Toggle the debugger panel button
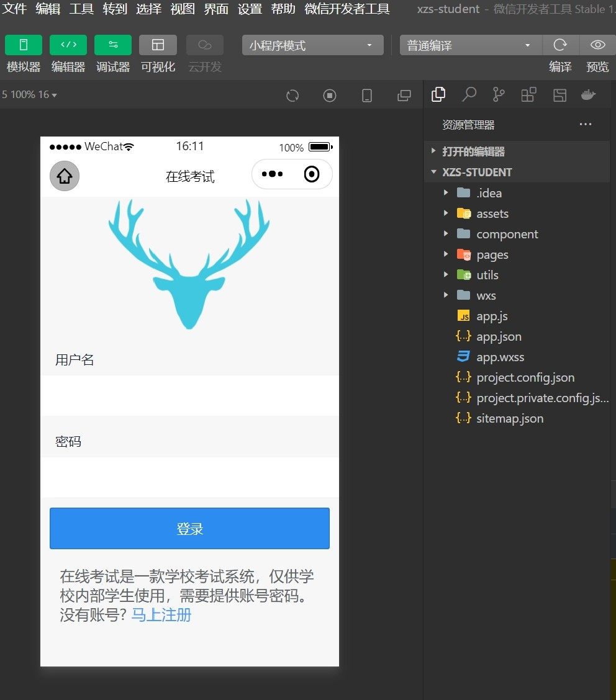Screen dimensions: 616x700 [x=113, y=45]
